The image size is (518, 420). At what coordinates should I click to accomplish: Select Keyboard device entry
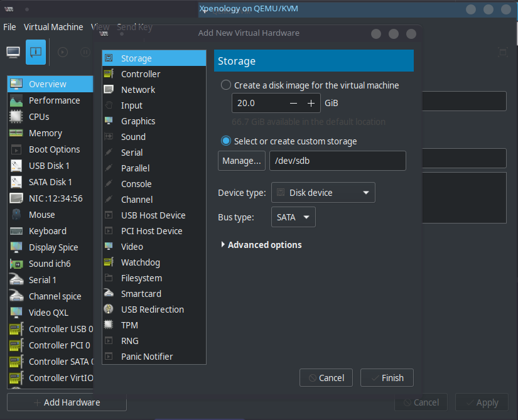point(50,231)
